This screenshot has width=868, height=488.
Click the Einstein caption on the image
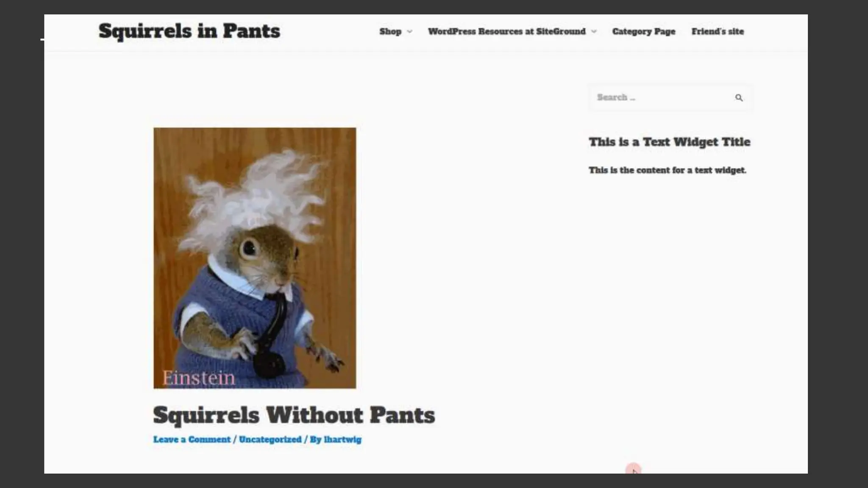(x=198, y=377)
